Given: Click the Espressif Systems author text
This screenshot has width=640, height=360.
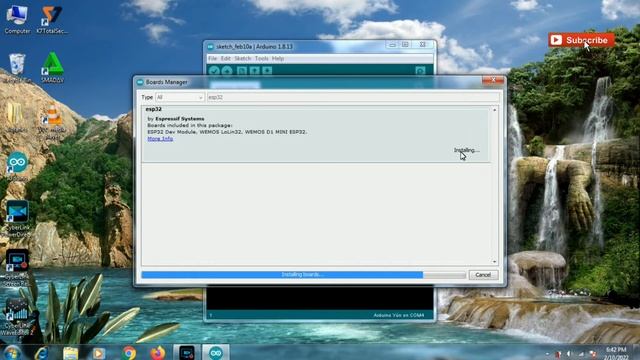Looking at the screenshot, I should click(180, 119).
